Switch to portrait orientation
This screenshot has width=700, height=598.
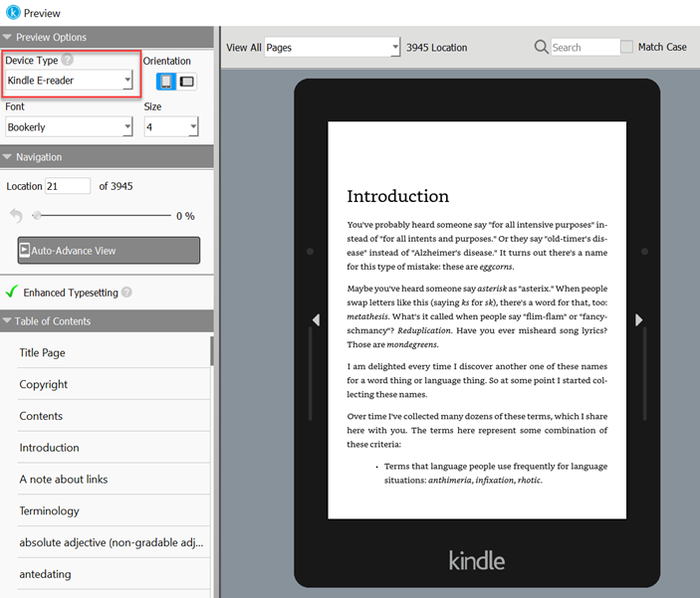(x=166, y=82)
